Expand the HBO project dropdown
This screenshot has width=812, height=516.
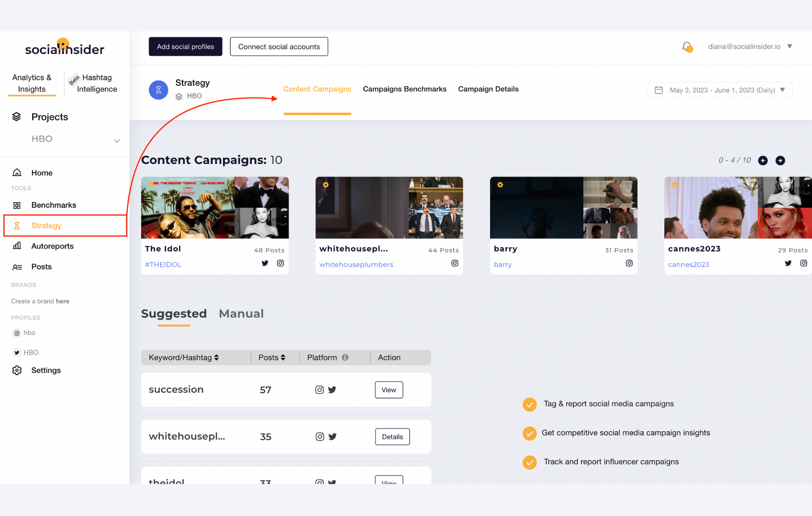pyautogui.click(x=116, y=141)
